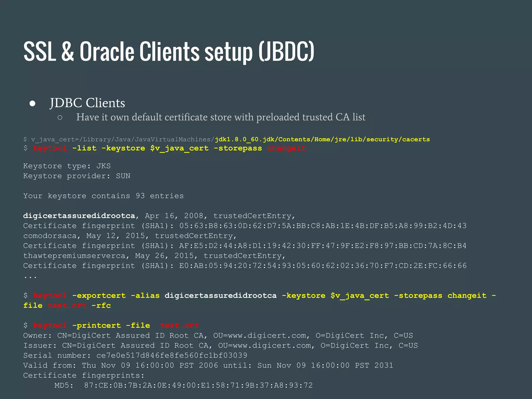Click the 'comodorsaca, May 12, 2015' entry
The height and width of the screenshot is (399, 532).
(x=130, y=236)
